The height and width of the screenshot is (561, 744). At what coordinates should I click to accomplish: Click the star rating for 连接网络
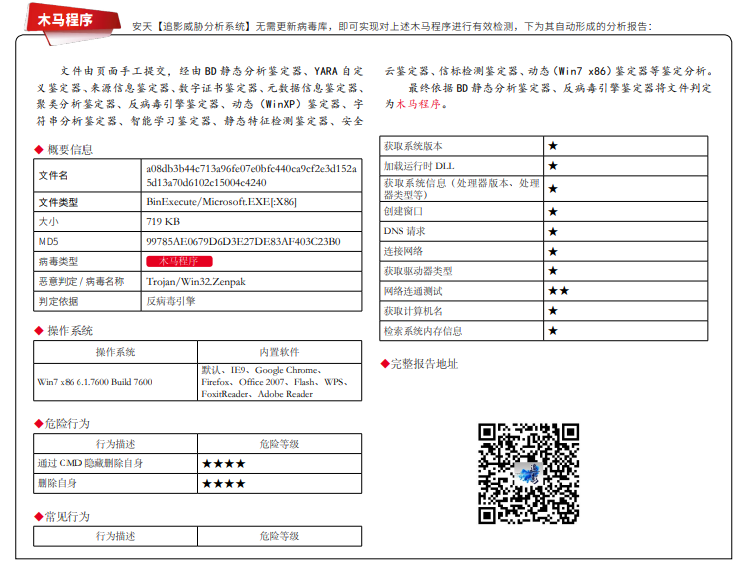553,252
